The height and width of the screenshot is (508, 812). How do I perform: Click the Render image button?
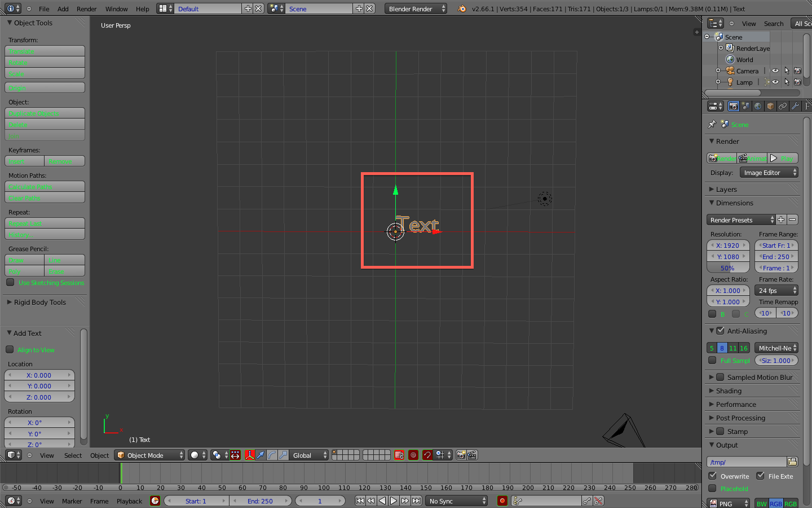[x=722, y=158]
